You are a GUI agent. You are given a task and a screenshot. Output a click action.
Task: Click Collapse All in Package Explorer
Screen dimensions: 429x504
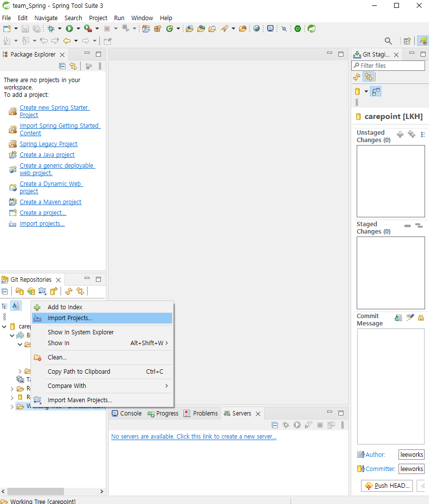point(62,66)
